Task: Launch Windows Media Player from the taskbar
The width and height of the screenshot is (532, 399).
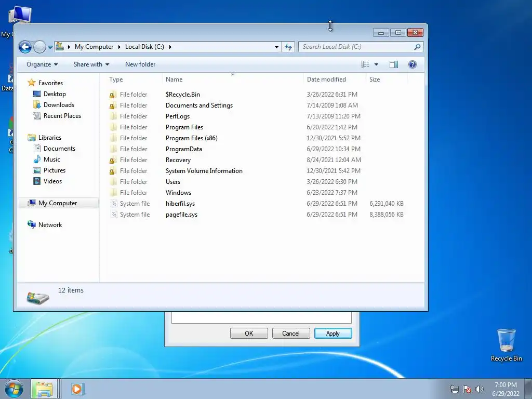Action: [77, 389]
